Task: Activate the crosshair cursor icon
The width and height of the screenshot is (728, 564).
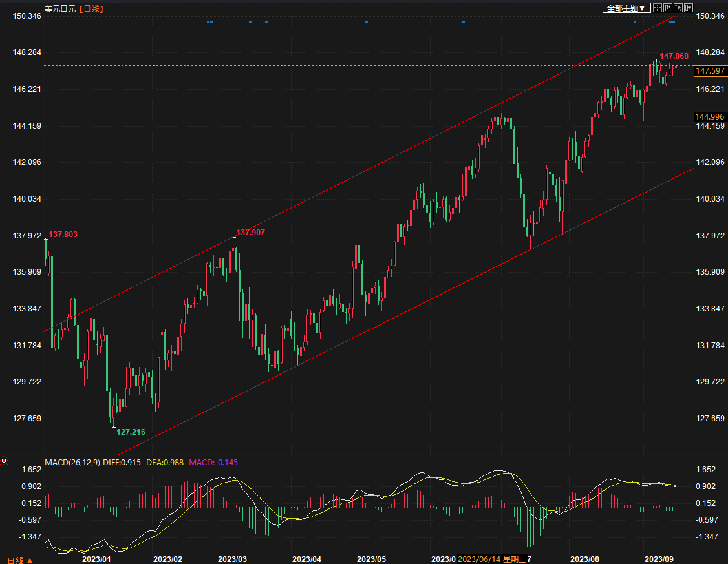Action: (658, 8)
